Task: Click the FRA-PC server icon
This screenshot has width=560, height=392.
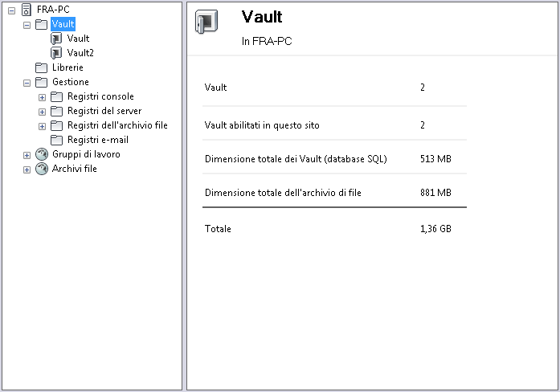Action: point(26,10)
